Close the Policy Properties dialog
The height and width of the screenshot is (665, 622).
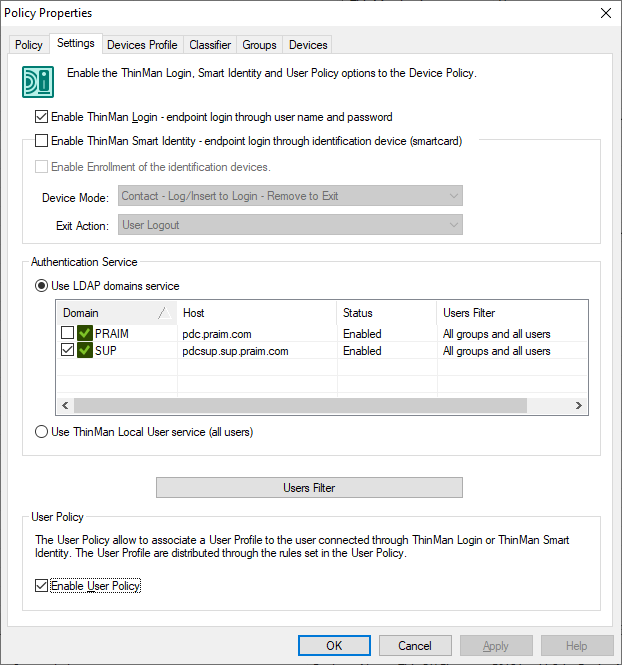coord(606,13)
